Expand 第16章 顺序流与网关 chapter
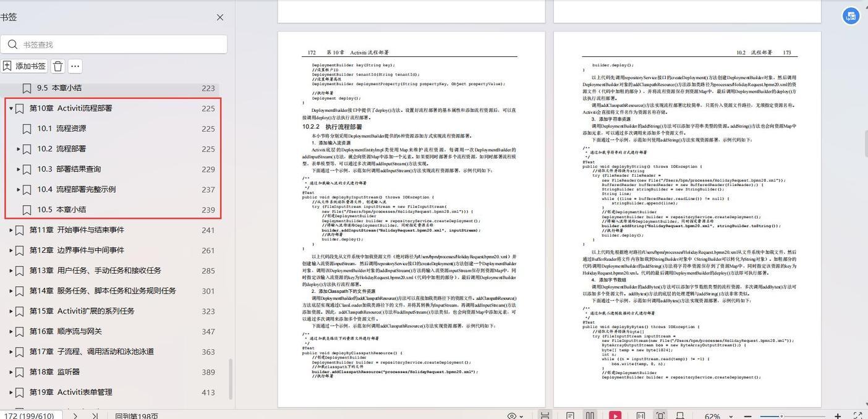Viewport: 868px width, 419px height. pos(11,332)
